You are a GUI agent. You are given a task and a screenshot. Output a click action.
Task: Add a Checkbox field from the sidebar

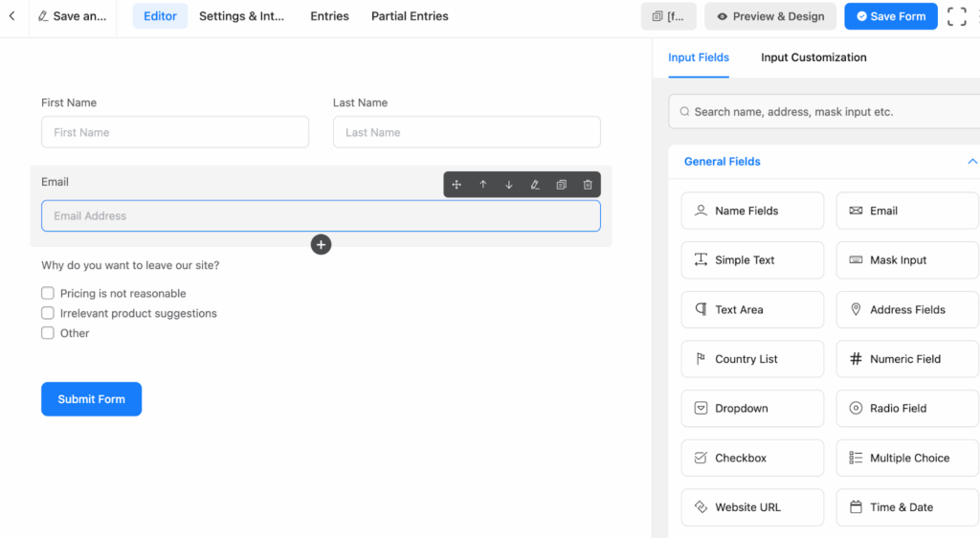coord(752,458)
